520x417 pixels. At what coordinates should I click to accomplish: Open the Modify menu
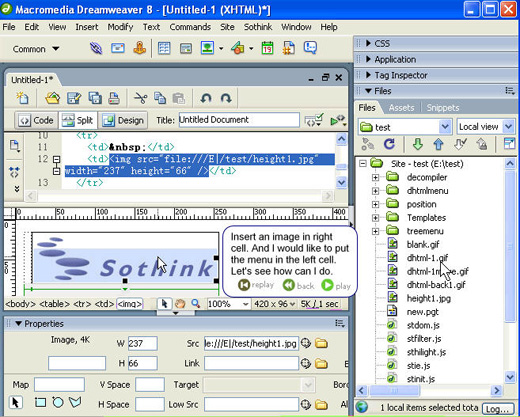(120, 27)
